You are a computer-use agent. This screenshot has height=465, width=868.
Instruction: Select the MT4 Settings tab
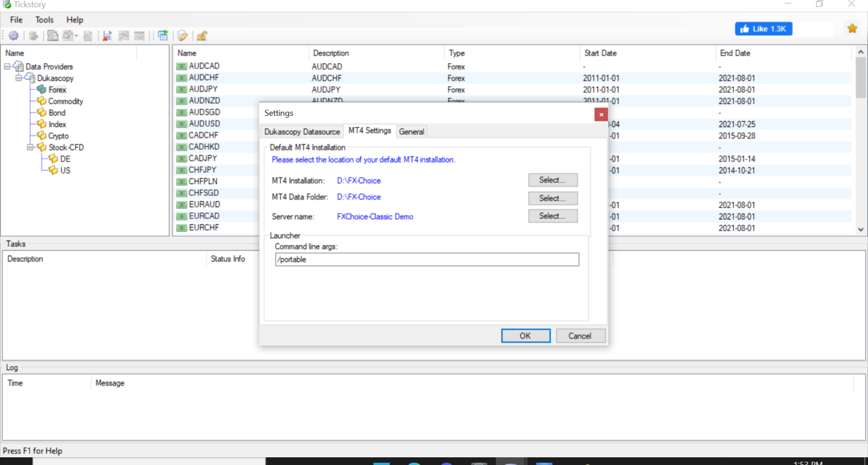(x=369, y=131)
